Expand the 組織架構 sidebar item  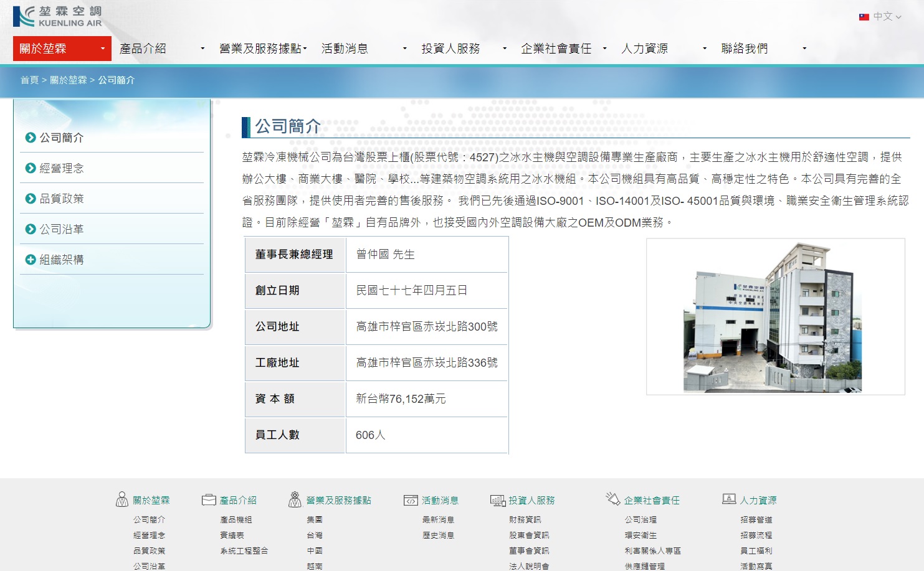(31, 260)
